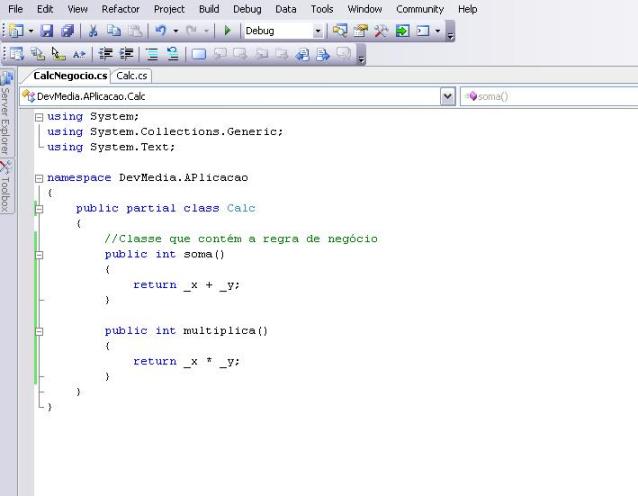Open the Build menu
638x496 pixels.
(x=209, y=9)
